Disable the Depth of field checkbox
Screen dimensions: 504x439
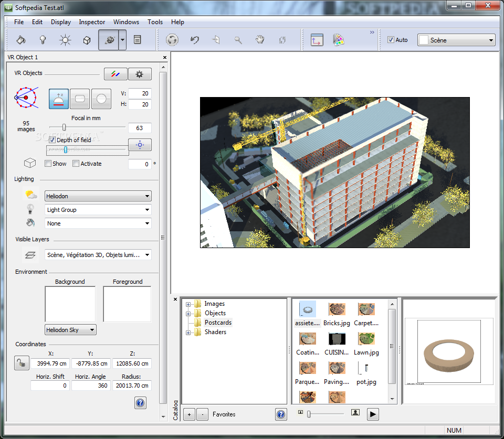click(x=52, y=140)
